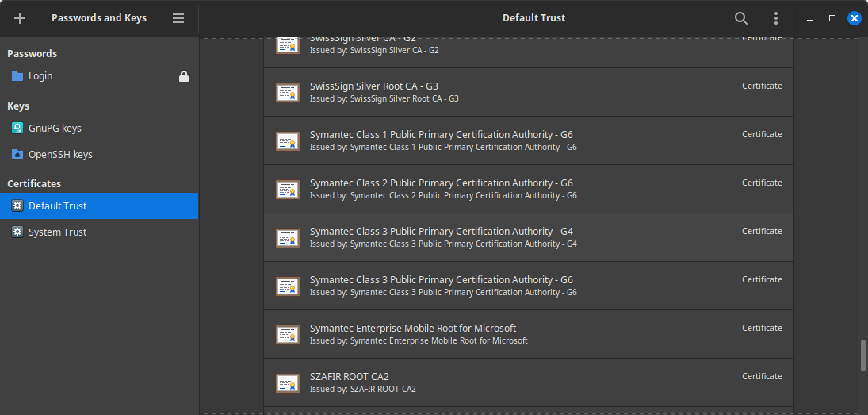Click the certificate icon for Symantec Class 3 G4
The width and height of the screenshot is (868, 415).
click(x=287, y=238)
